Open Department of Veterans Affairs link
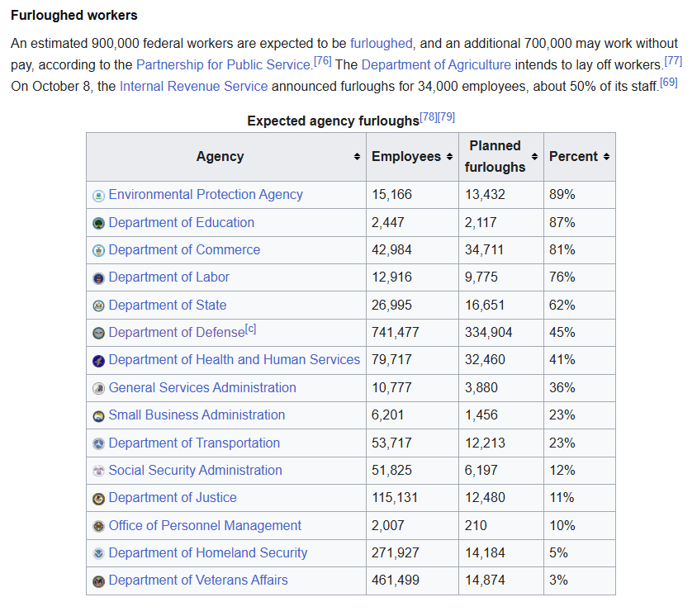 pyautogui.click(x=198, y=580)
